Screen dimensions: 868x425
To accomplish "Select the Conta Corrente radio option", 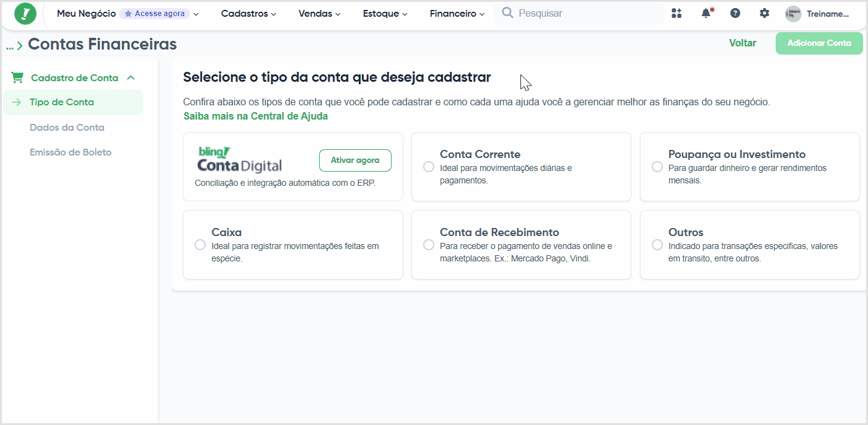I will tap(428, 167).
